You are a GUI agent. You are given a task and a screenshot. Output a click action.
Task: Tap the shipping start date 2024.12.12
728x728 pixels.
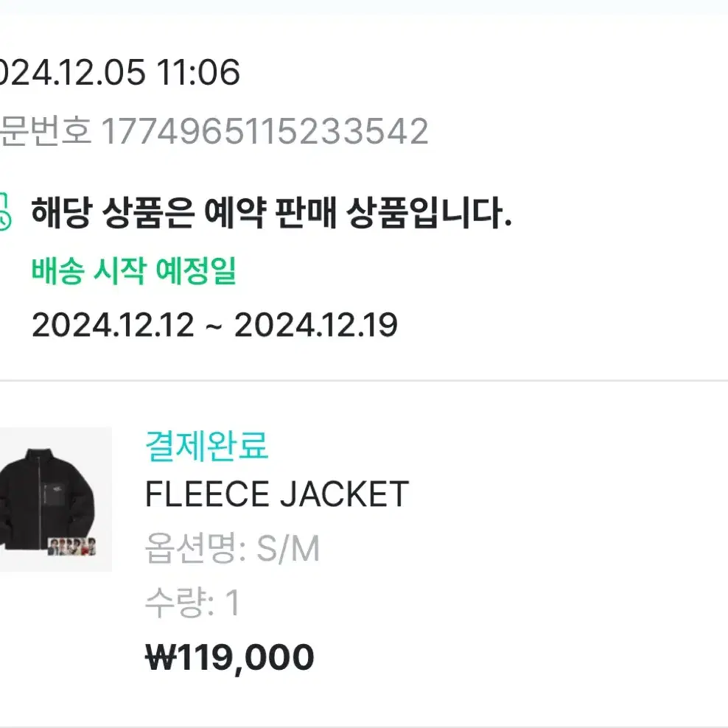tap(113, 324)
